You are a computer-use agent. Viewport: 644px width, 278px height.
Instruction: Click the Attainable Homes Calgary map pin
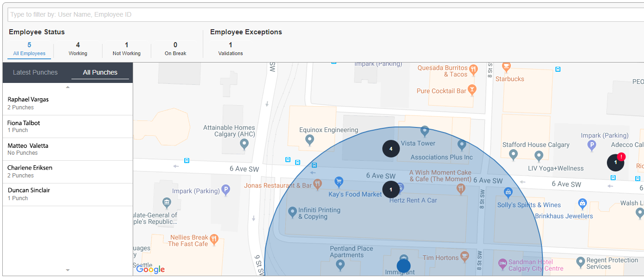245,145
